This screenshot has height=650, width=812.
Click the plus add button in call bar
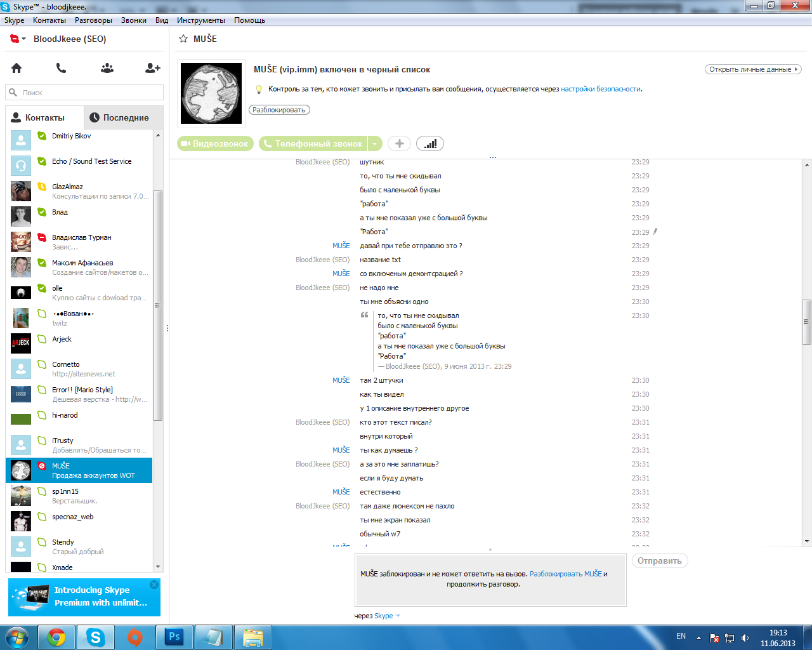400,143
